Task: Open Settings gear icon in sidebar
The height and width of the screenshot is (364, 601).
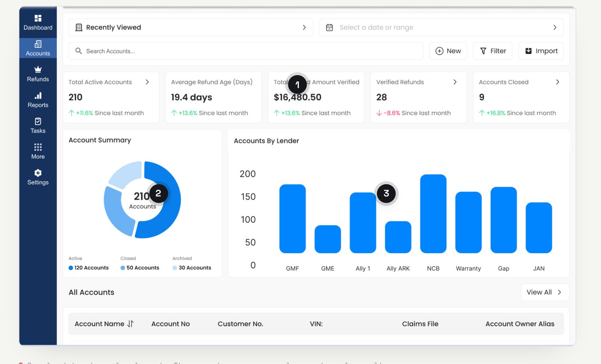Action: point(38,173)
